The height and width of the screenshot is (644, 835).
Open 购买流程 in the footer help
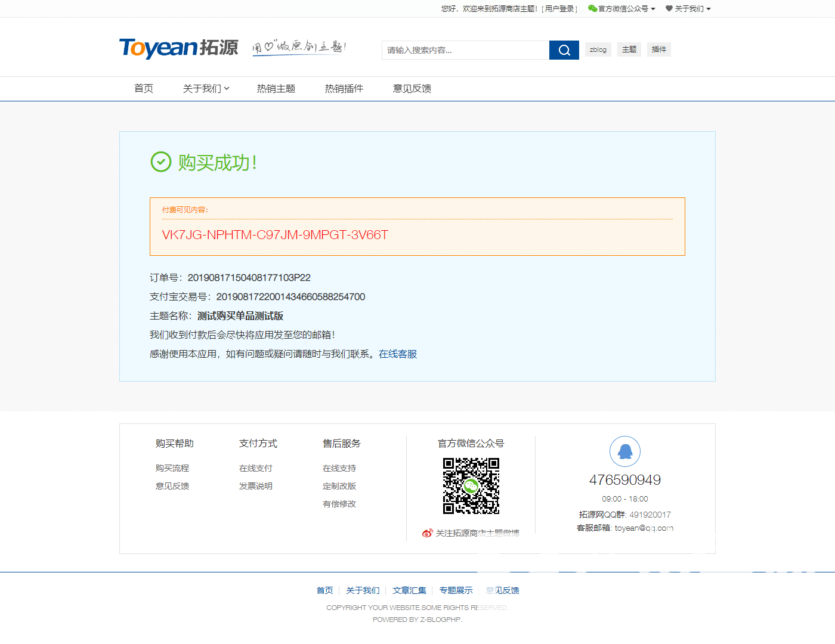point(172,468)
